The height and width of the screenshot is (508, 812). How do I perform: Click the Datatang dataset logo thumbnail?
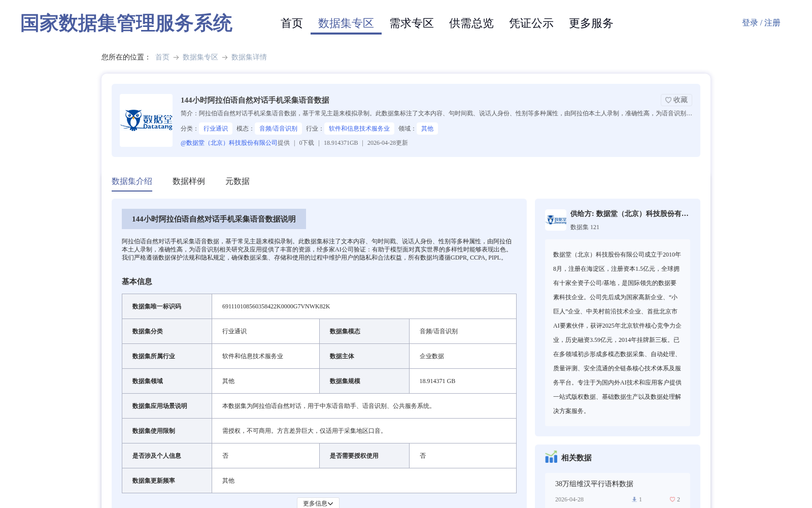click(x=146, y=120)
